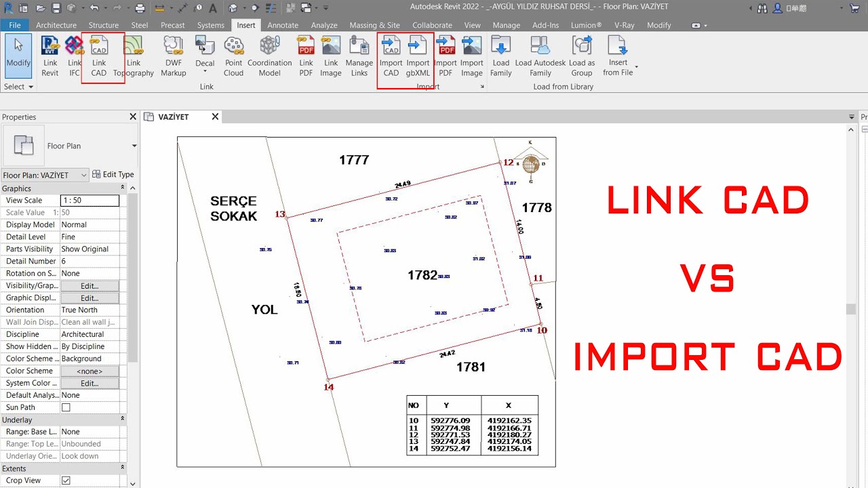The image size is (868, 488).
Task: Collapse the Extents section in Properties
Action: tap(123, 468)
